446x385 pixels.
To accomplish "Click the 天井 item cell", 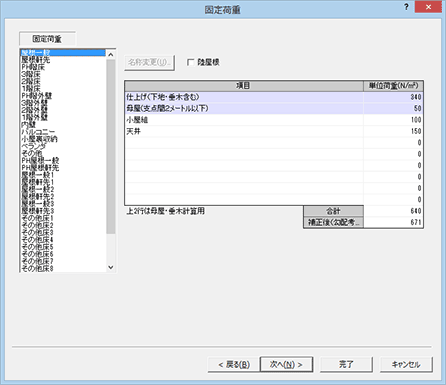I will click(244, 131).
